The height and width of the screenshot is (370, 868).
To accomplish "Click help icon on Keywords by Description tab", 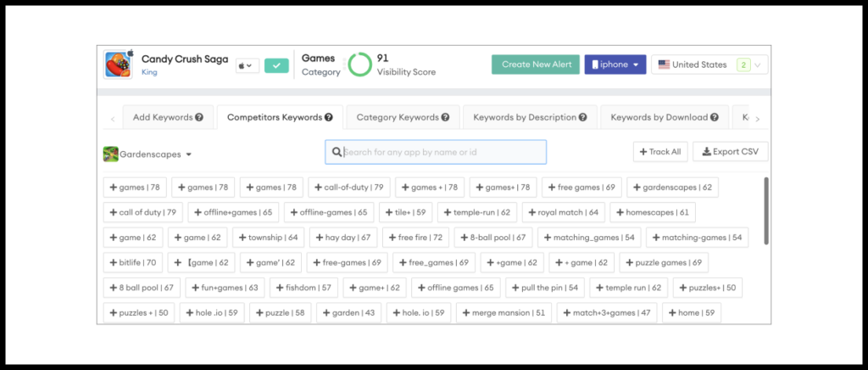I will [x=583, y=118].
